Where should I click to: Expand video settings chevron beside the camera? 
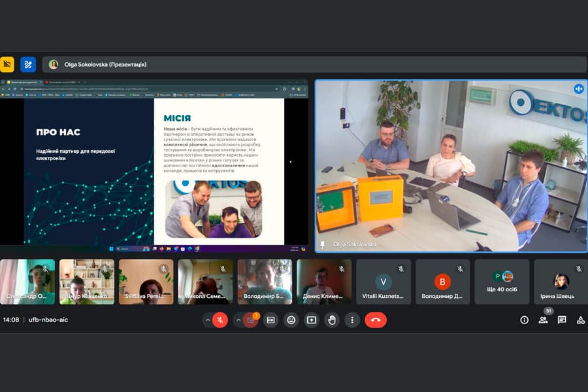(x=238, y=320)
